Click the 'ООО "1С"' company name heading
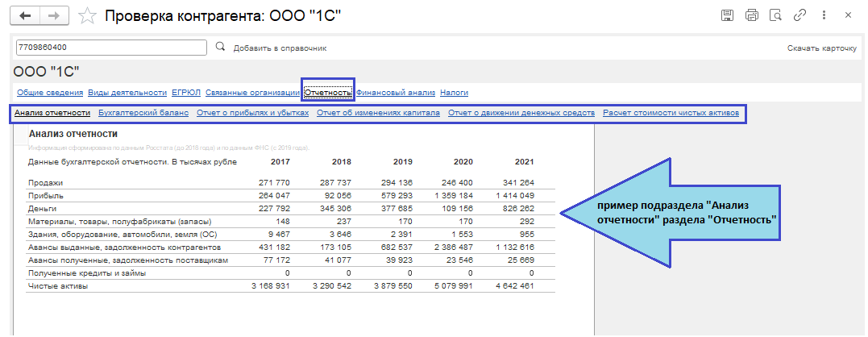868x337 pixels. pyautogui.click(x=47, y=71)
